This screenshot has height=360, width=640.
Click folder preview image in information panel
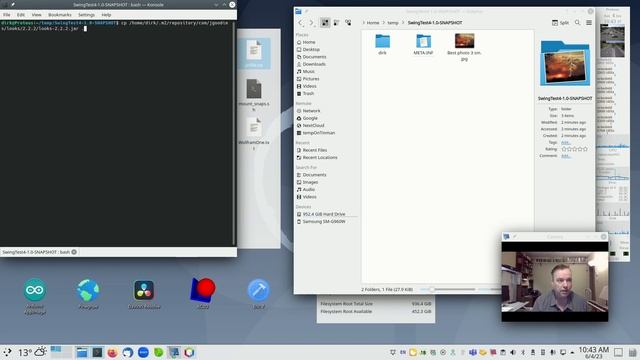click(565, 64)
